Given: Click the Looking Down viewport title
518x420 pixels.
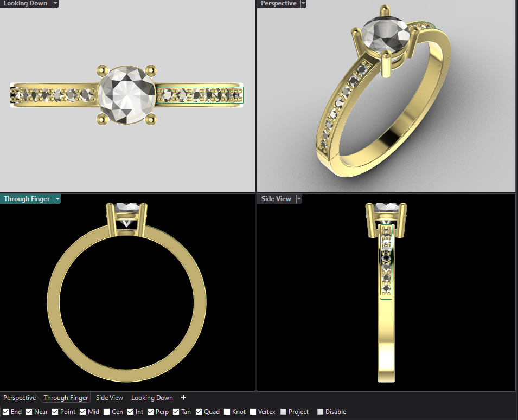Looking at the screenshot, I should click(25, 3).
